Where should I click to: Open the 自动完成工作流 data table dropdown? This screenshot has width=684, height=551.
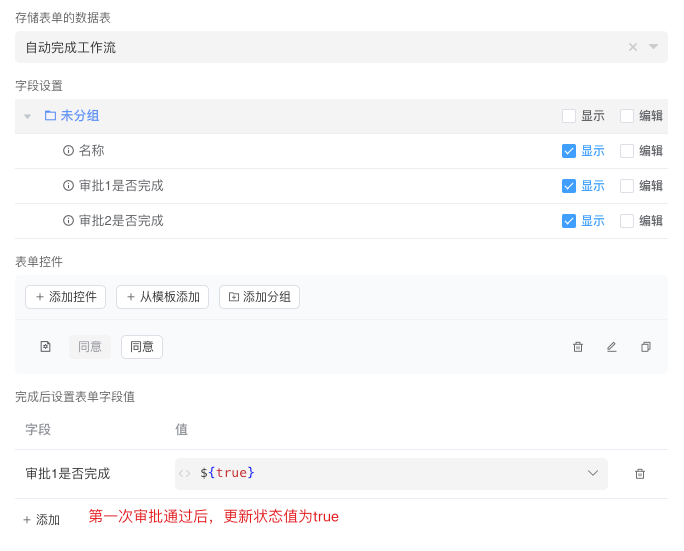(653, 47)
